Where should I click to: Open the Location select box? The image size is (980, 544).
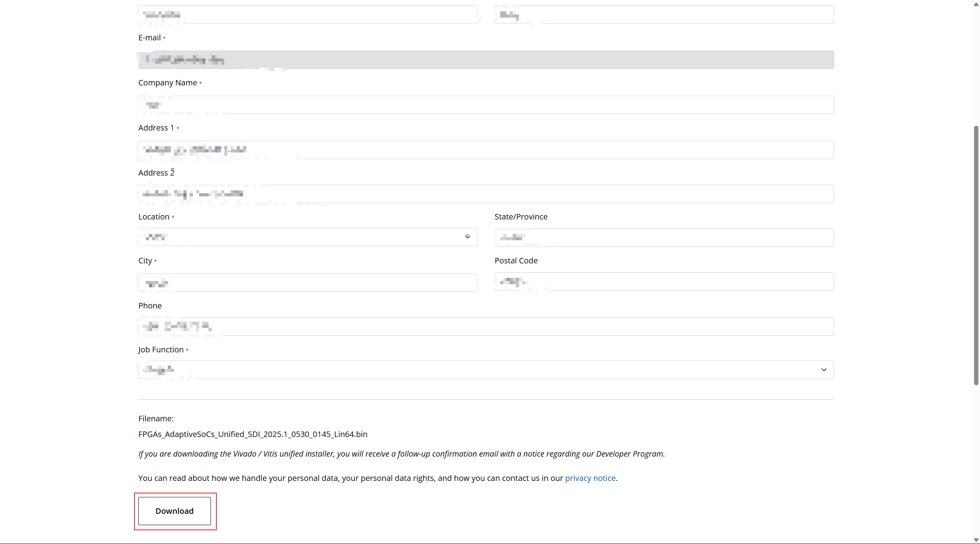(308, 237)
